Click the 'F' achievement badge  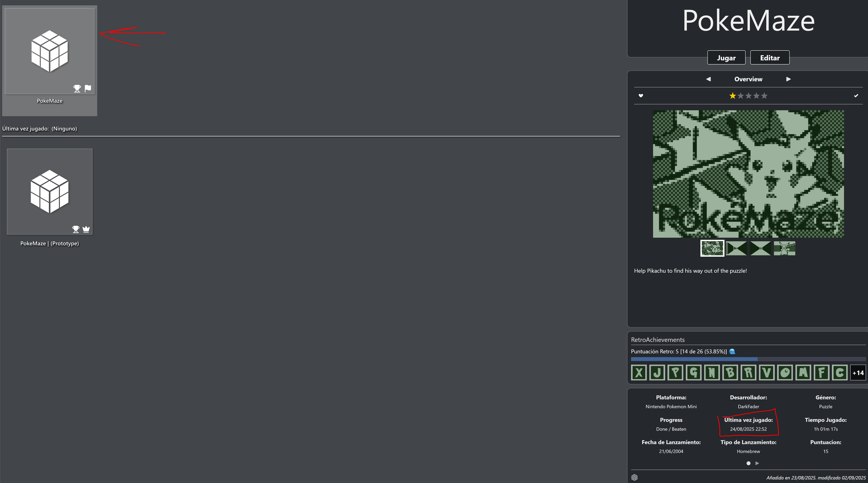point(821,373)
